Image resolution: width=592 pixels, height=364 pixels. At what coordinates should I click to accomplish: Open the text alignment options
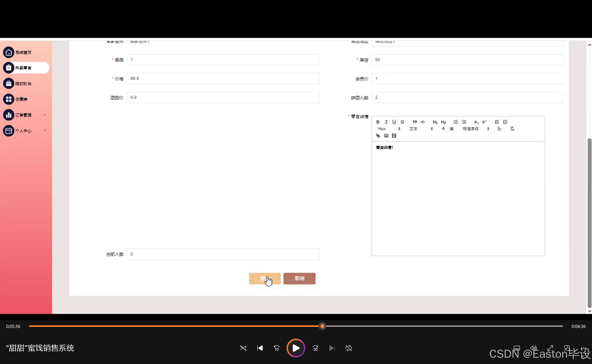tap(499, 129)
